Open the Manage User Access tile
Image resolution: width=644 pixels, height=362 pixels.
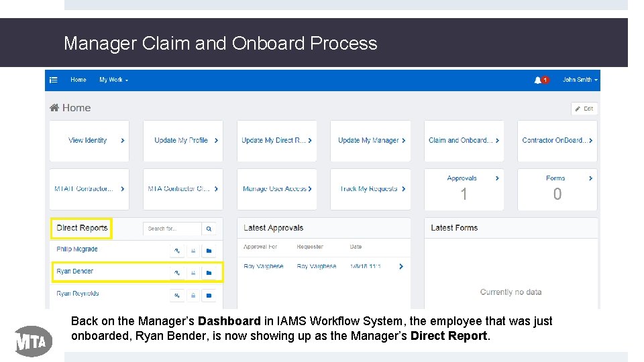pos(276,189)
